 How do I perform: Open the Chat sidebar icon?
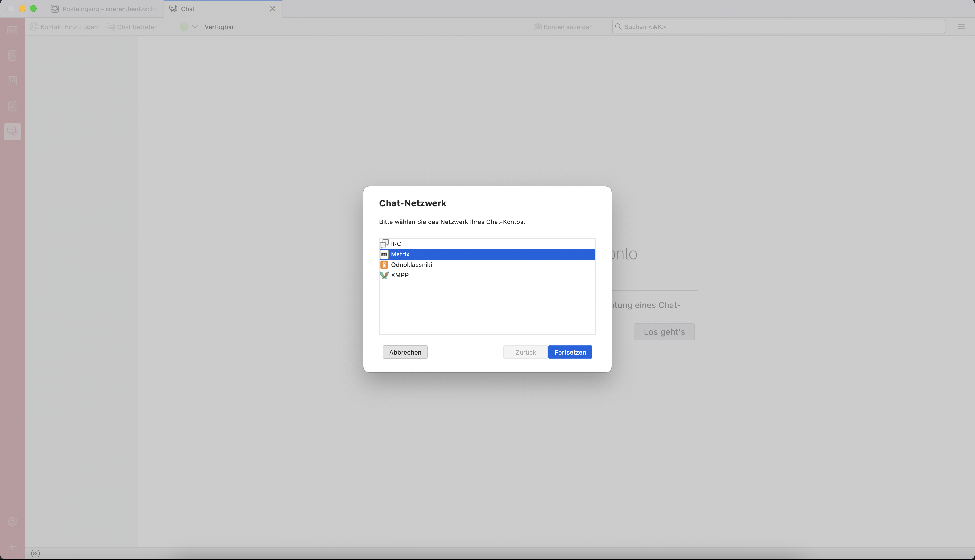click(12, 131)
